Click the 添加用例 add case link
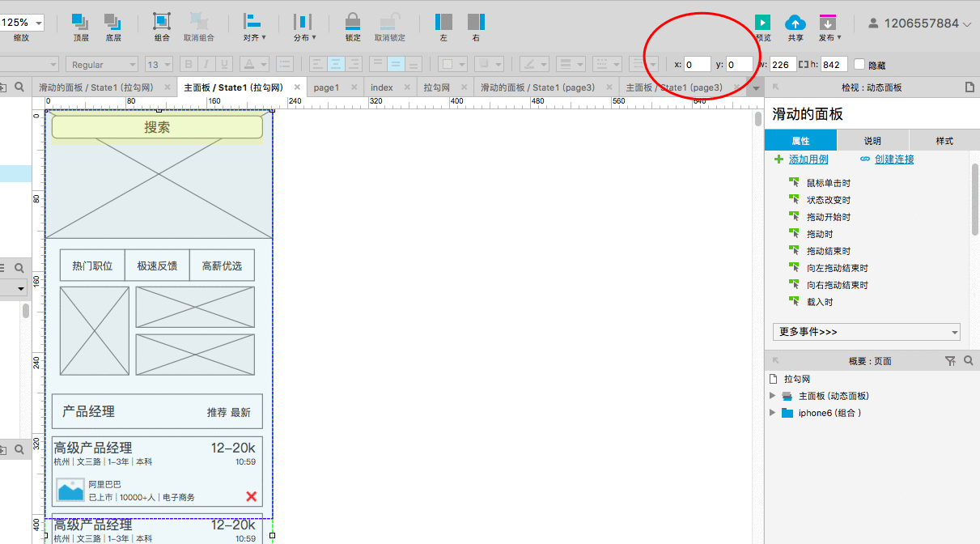Screen dimensions: 980x544 click(x=808, y=159)
